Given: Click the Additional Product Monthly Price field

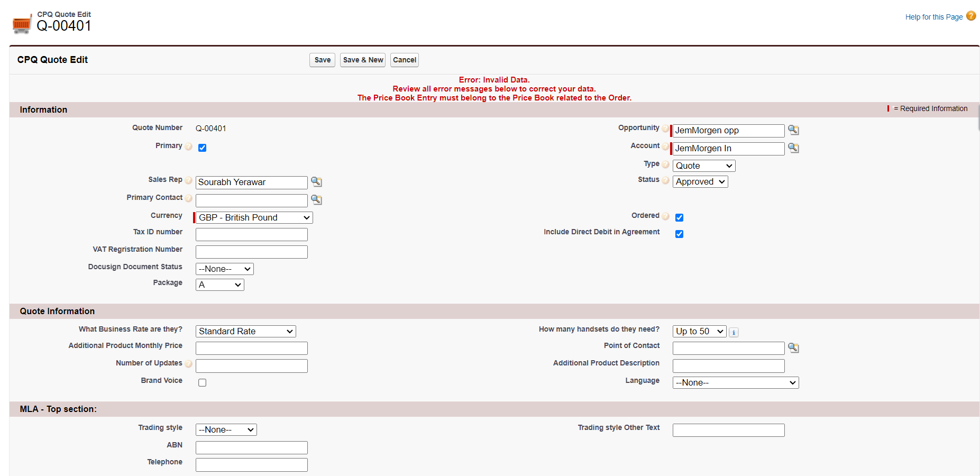Looking at the screenshot, I should click(252, 348).
